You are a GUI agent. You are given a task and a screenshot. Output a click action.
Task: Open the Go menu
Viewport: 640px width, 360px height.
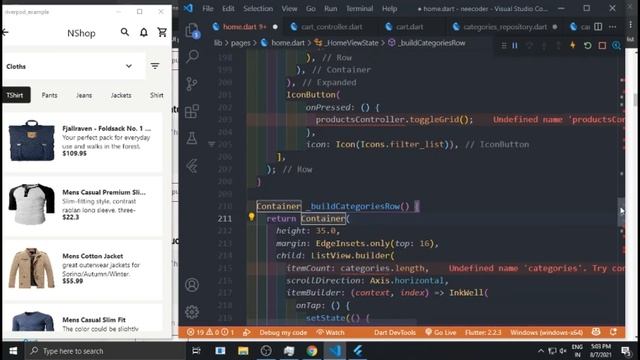(x=311, y=9)
